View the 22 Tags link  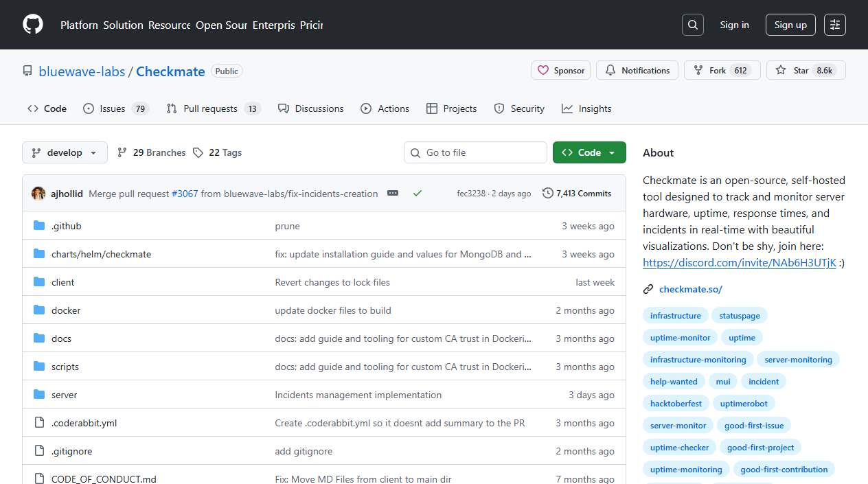tap(218, 152)
